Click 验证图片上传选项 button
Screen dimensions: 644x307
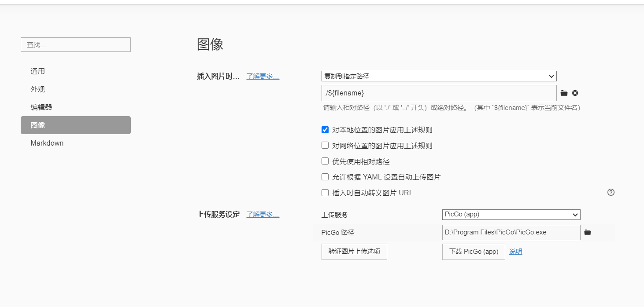[x=354, y=252]
